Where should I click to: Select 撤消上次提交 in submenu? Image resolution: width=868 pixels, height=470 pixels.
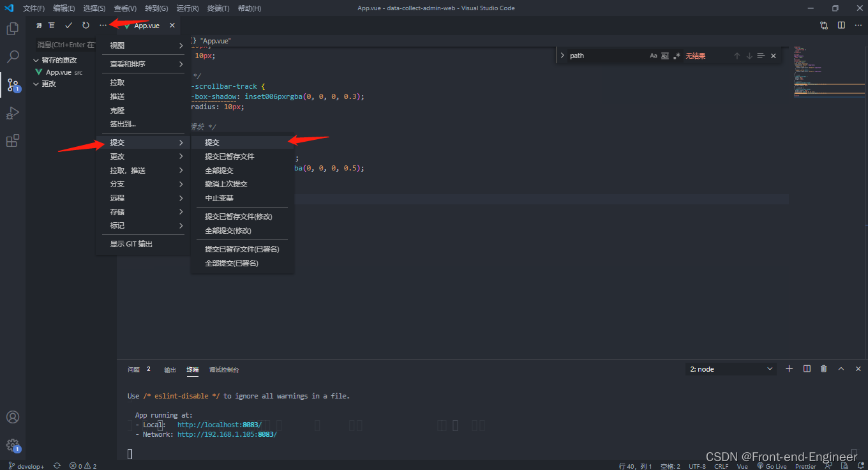pos(243,184)
